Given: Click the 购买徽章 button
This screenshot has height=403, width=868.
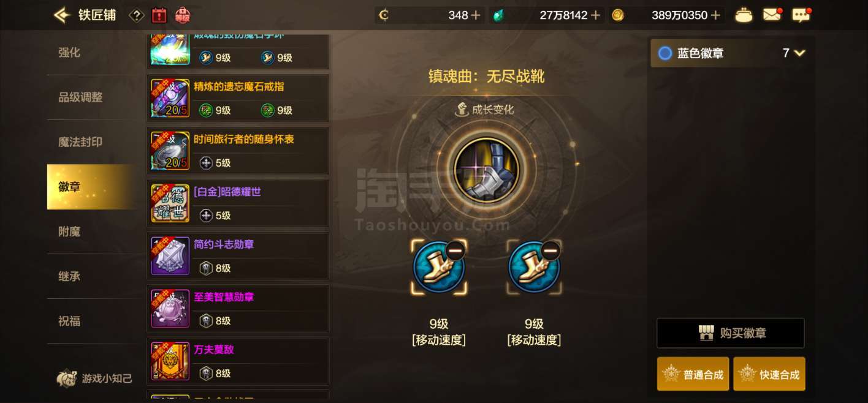Looking at the screenshot, I should pos(731,333).
